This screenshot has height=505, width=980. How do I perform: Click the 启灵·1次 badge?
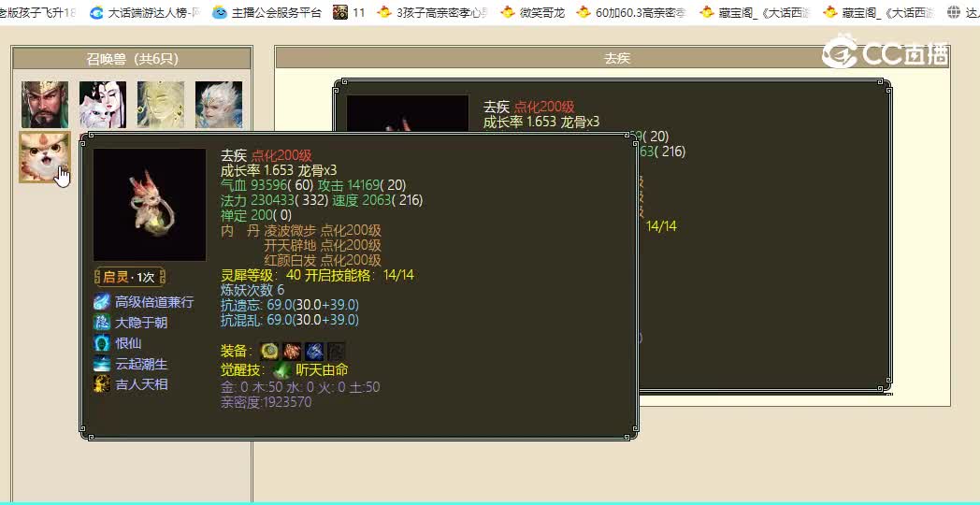coord(129,277)
